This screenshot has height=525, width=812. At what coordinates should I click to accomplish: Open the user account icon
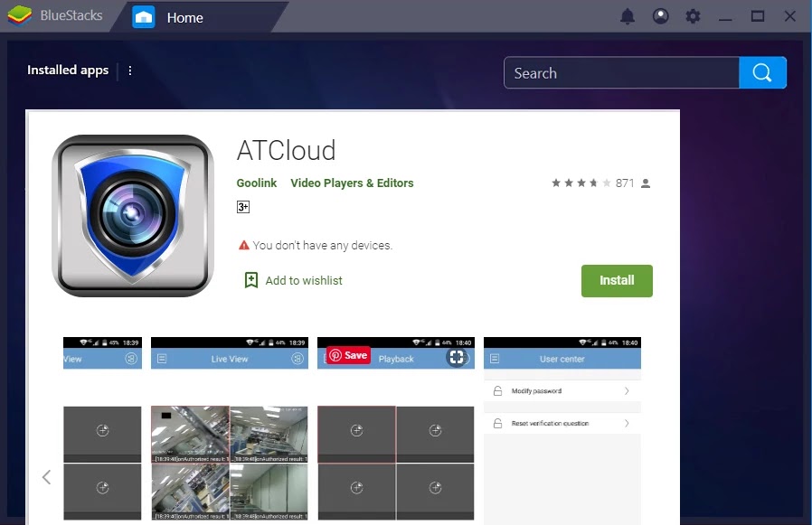660,16
